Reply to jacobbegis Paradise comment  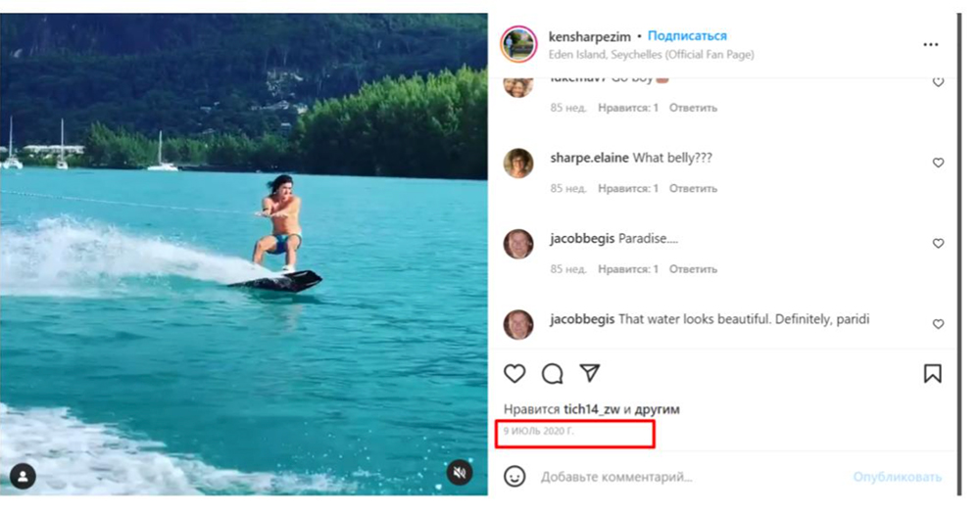pos(693,269)
